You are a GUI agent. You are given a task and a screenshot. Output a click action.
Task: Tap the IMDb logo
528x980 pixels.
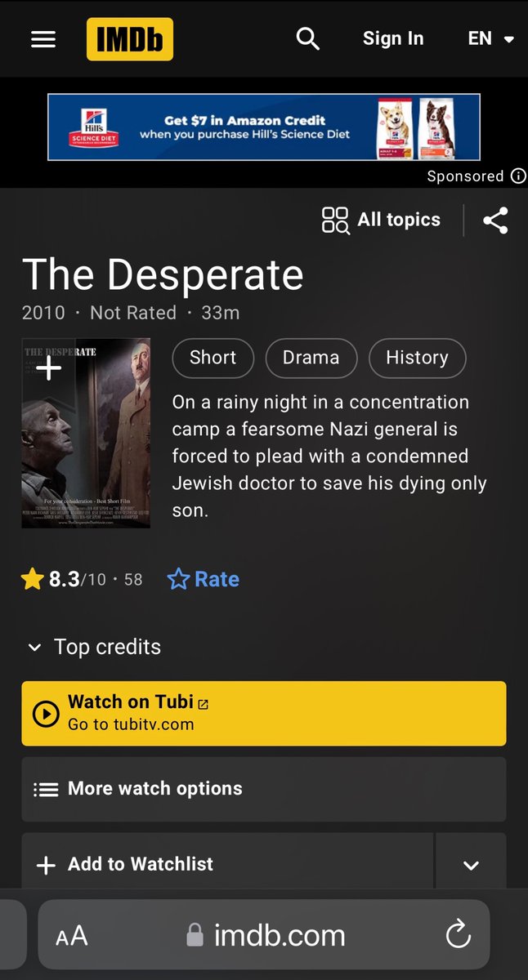coord(130,39)
